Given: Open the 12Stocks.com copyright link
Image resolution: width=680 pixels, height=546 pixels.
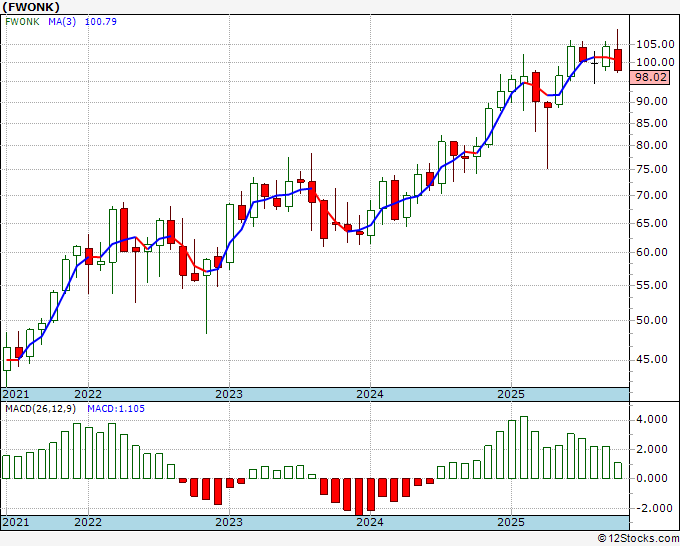Looking at the screenshot, I should coord(638,539).
